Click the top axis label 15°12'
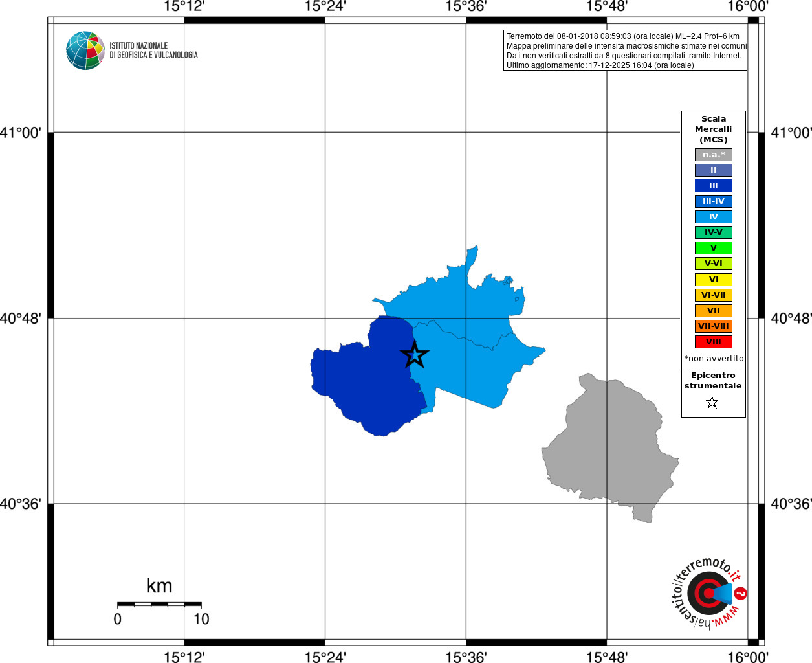 coord(184,6)
